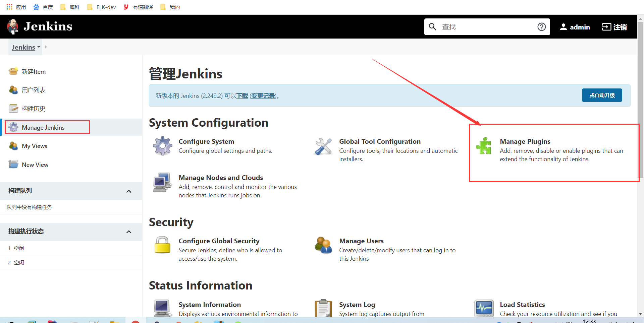This screenshot has height=323, width=644.
Task: Click the Jenkins header title
Action: [48, 26]
